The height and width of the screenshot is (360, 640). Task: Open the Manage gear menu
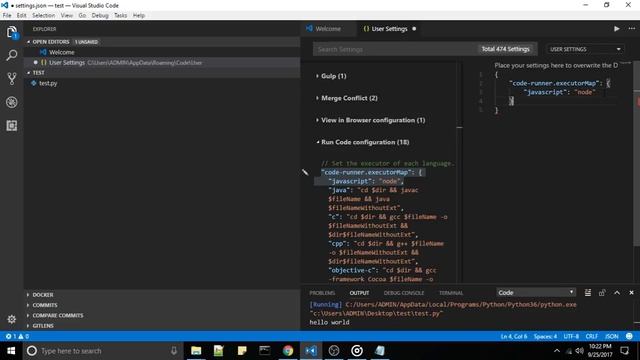coord(12,319)
